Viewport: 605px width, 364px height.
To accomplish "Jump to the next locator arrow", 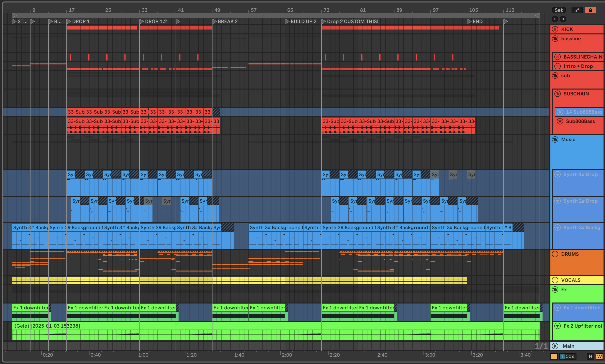I will 563,19.
